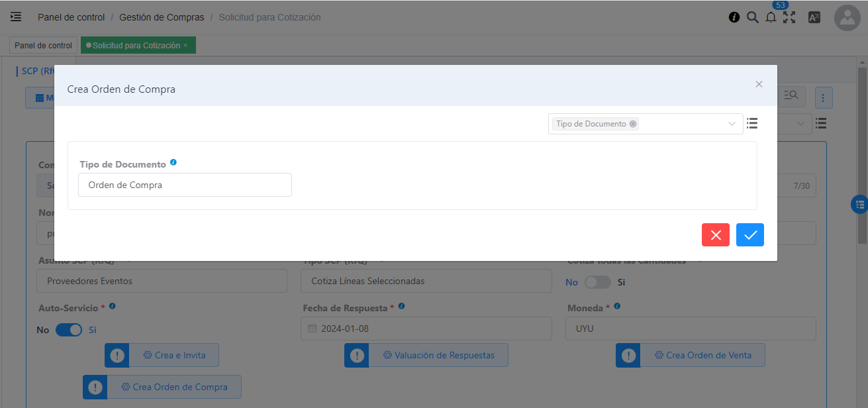Click info icon beside Tipo de Documento label
The height and width of the screenshot is (408, 868).
(x=173, y=162)
